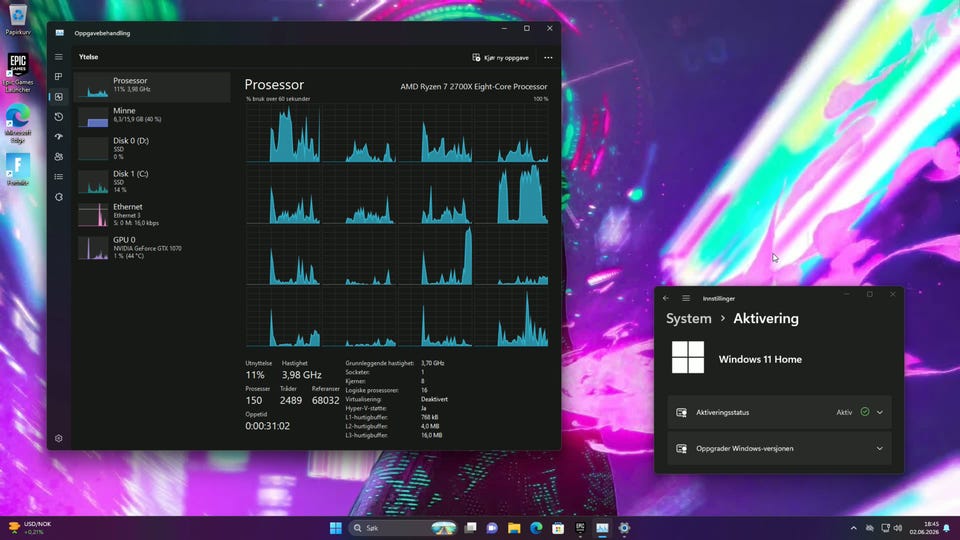Click the taskbar Søk search box
This screenshot has height=540, width=960.
click(x=404, y=528)
